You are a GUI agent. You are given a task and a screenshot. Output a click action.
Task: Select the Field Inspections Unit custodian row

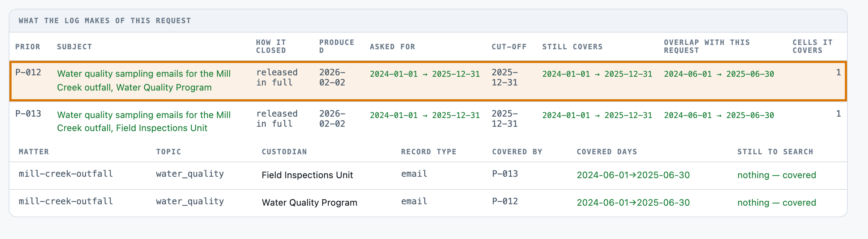click(x=428, y=175)
